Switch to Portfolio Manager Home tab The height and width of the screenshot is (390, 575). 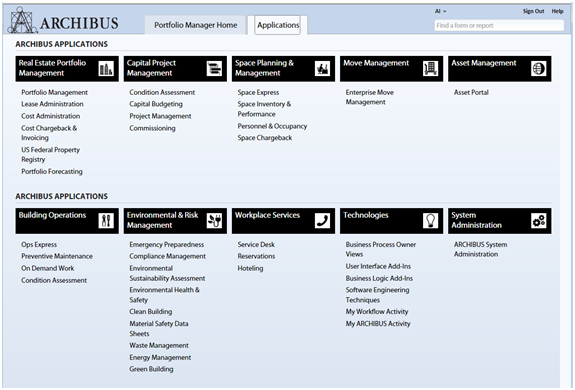point(195,25)
